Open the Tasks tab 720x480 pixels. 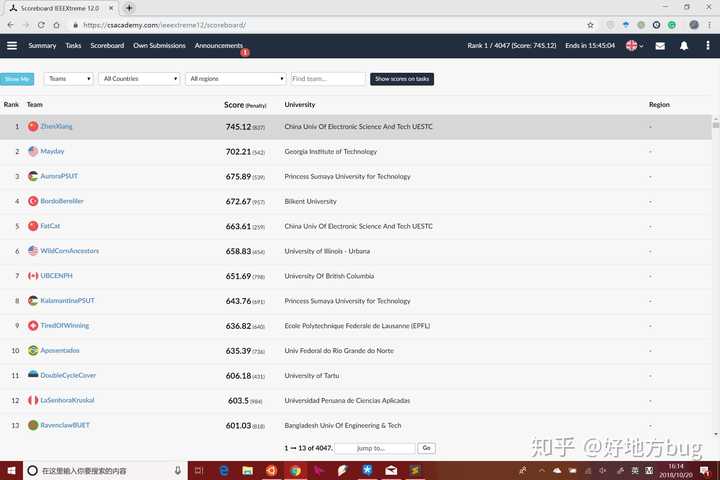73,45
